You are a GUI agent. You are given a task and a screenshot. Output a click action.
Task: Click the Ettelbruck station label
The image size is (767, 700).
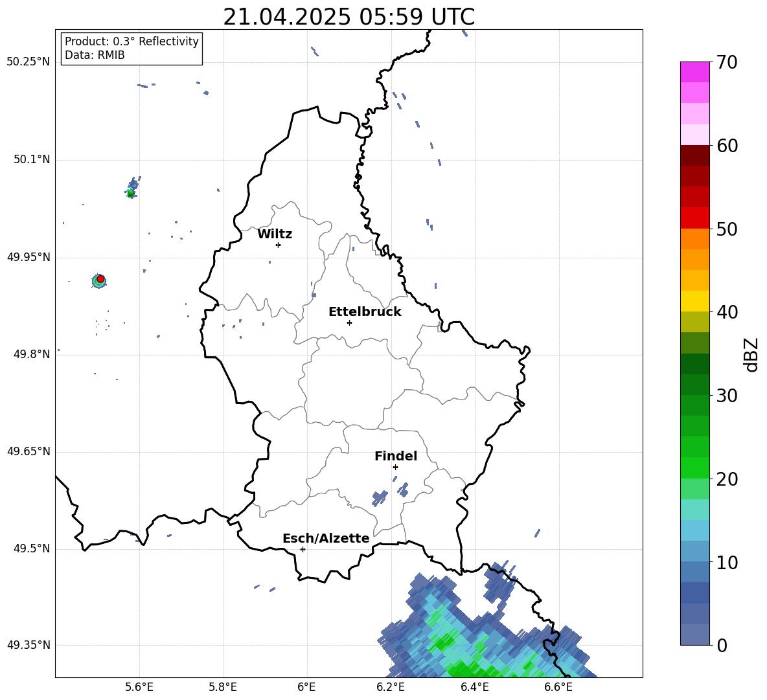[x=365, y=312]
